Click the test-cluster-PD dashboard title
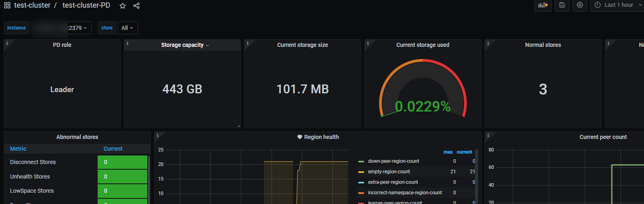The width and height of the screenshot is (644, 204). tap(86, 5)
